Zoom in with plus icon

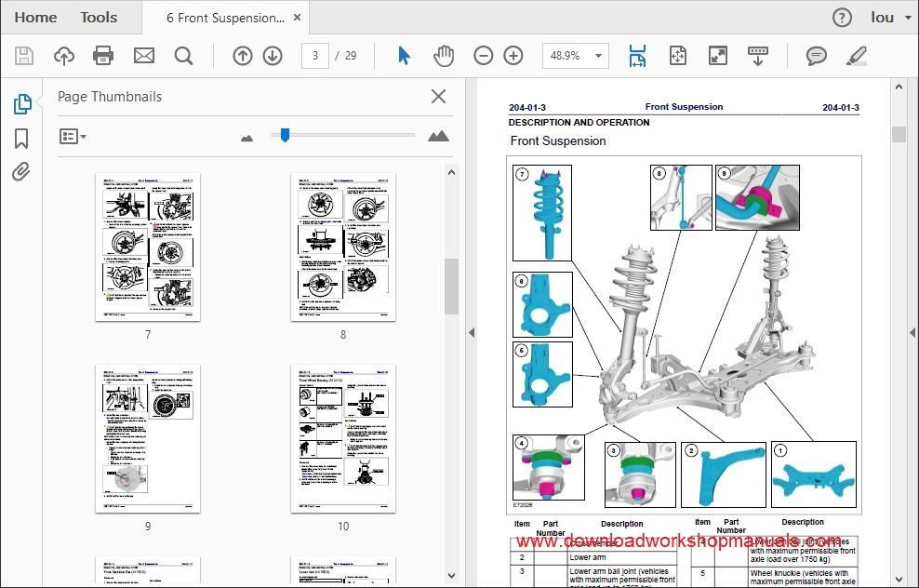513,56
